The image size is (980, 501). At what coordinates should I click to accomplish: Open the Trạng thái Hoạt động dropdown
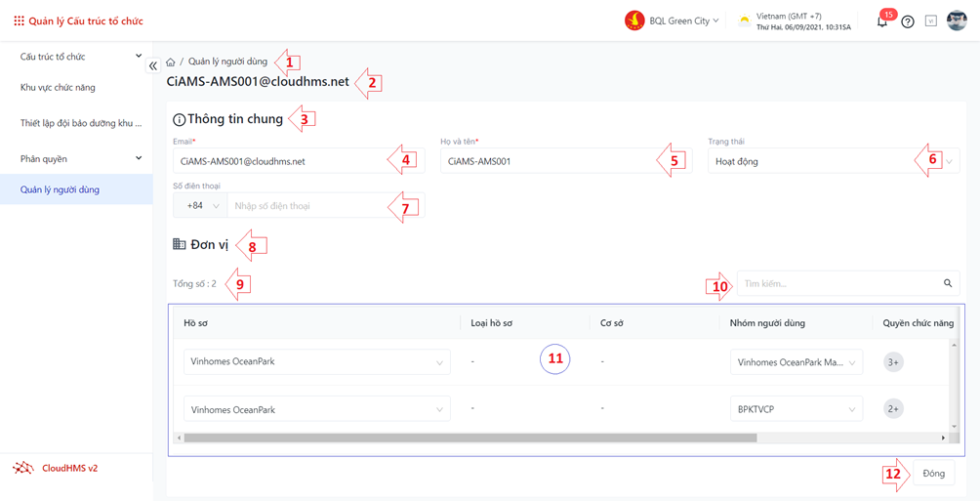coord(834,161)
